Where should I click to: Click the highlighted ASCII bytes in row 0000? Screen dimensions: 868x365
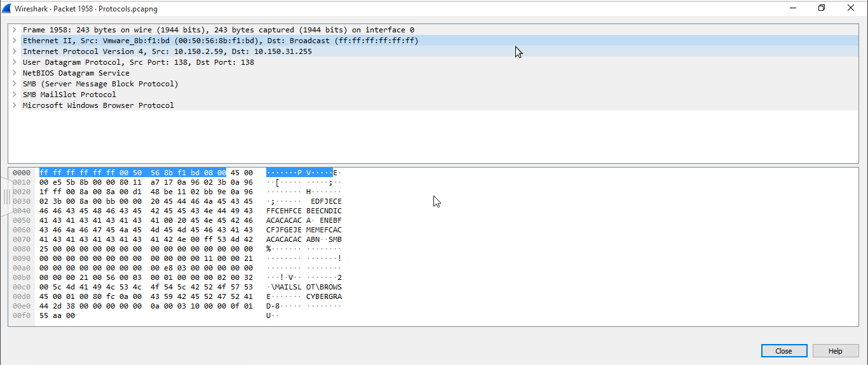click(x=299, y=173)
